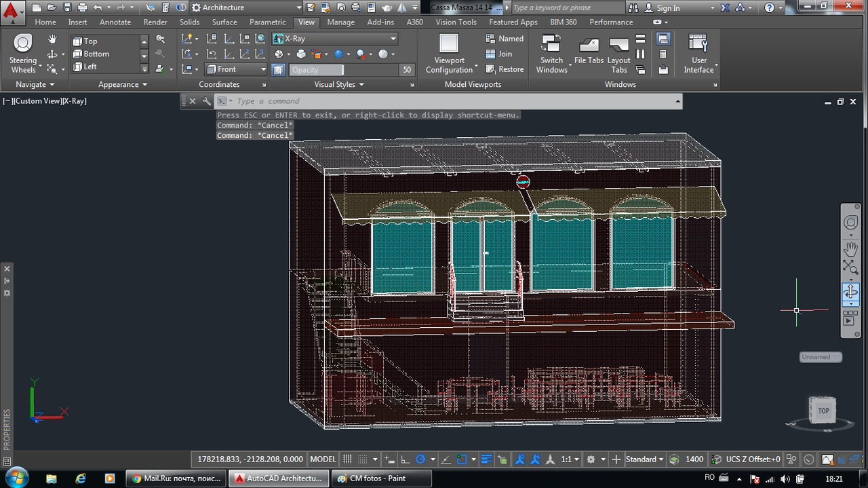Toggle grid display in the status bar
868x488 pixels.
click(347, 459)
